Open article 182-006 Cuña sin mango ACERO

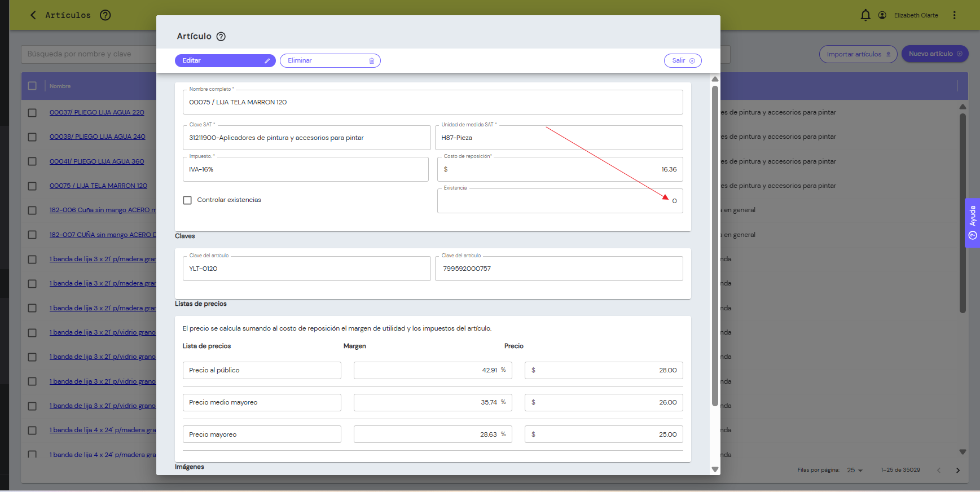point(103,210)
